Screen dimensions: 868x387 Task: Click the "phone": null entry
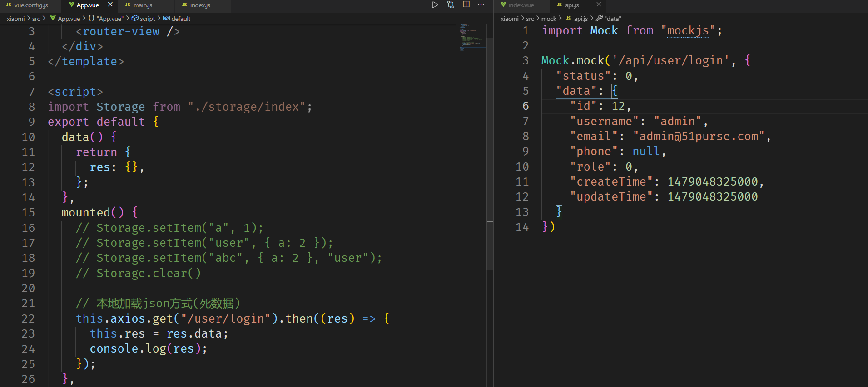(618, 151)
